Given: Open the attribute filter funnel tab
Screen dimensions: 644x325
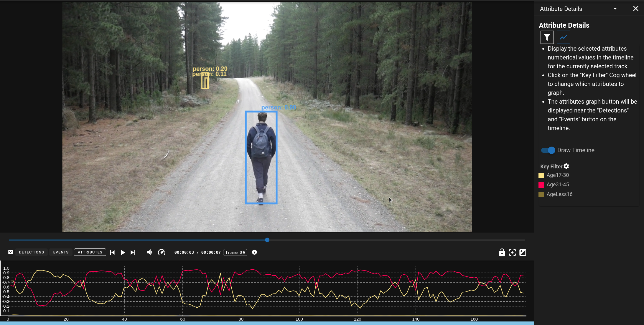Looking at the screenshot, I should coord(547,37).
